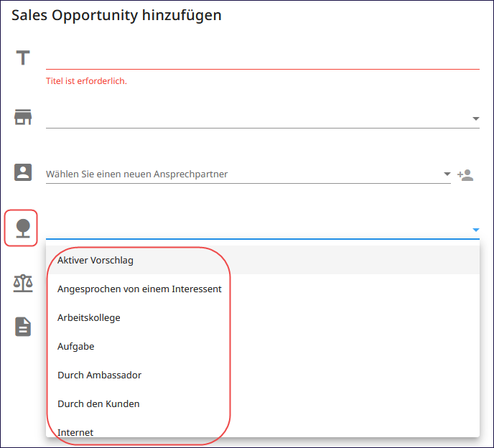The height and width of the screenshot is (448, 494).
Task: Expand the contact person dropdown arrow
Action: [x=447, y=174]
